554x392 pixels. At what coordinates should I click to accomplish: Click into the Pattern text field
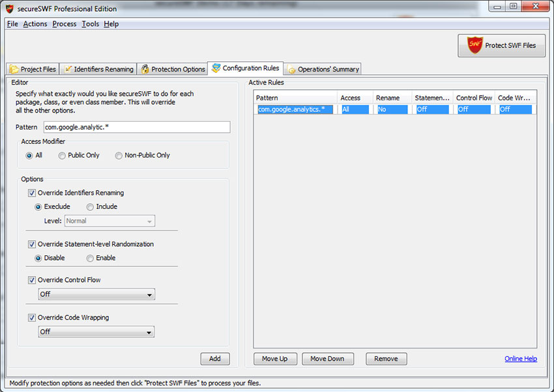click(x=136, y=127)
